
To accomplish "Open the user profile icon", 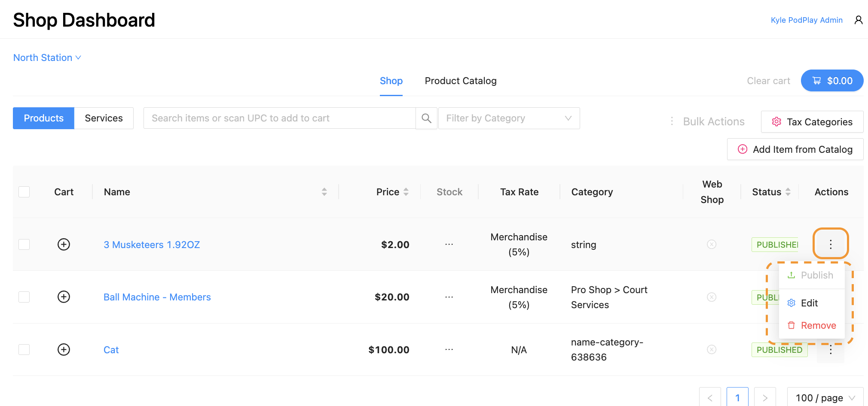I will pyautogui.click(x=858, y=20).
